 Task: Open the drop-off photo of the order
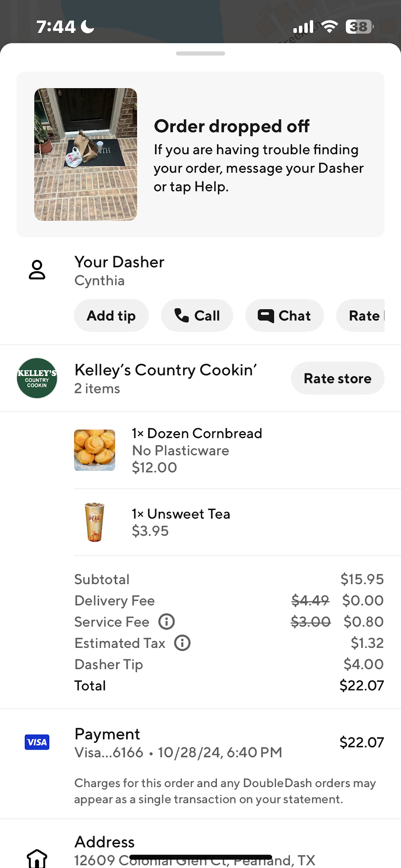pyautogui.click(x=86, y=155)
